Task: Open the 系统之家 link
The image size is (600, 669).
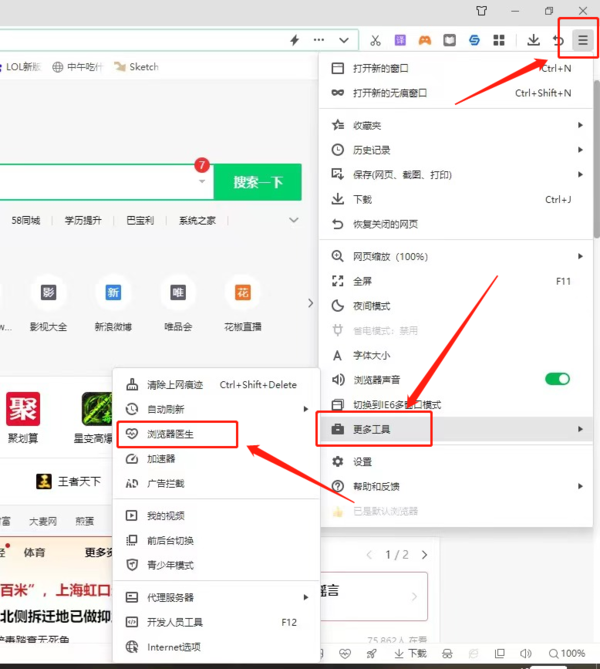Action: [197, 220]
